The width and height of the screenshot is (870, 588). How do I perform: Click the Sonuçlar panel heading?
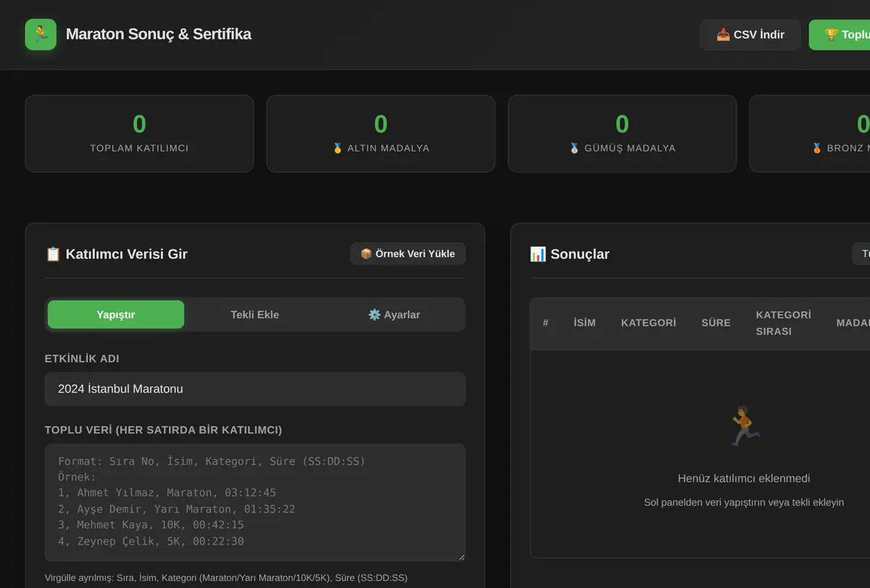pos(570,254)
